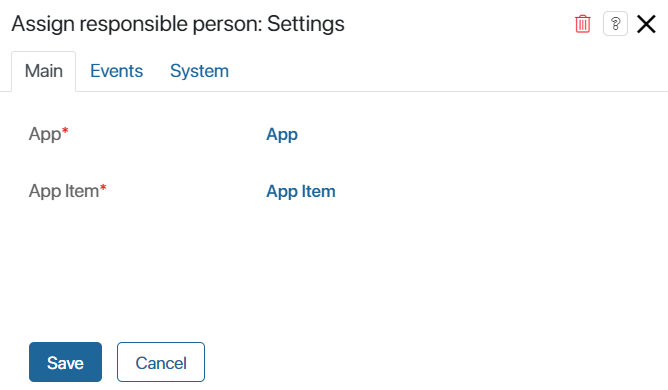
Task: Remove this block with the trash can
Action: tap(582, 24)
